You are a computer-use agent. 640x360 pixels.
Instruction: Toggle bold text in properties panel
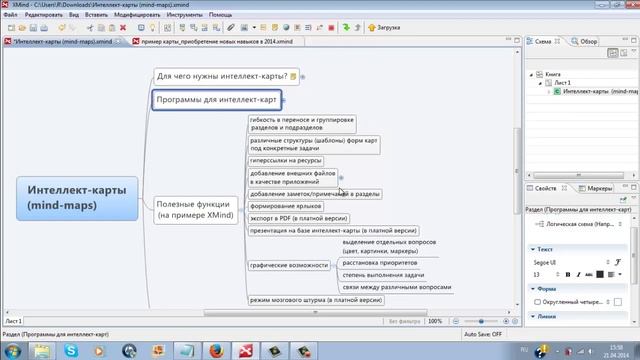[x=568, y=275]
